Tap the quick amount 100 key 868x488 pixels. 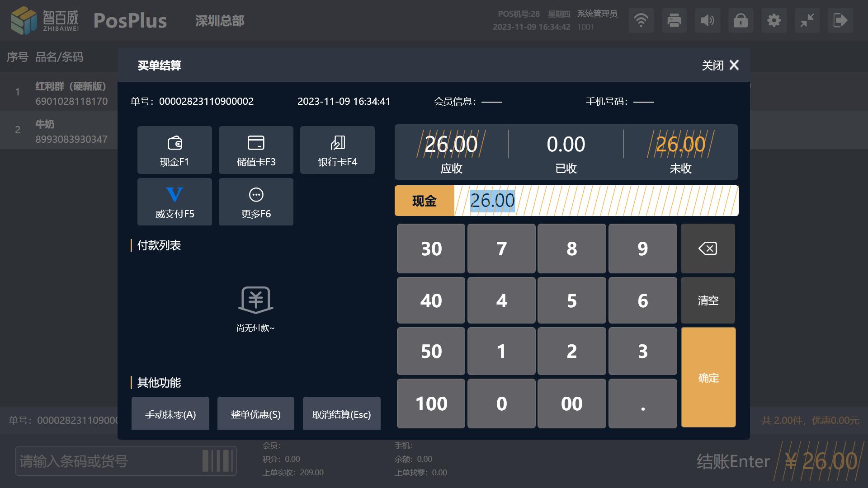click(x=431, y=404)
